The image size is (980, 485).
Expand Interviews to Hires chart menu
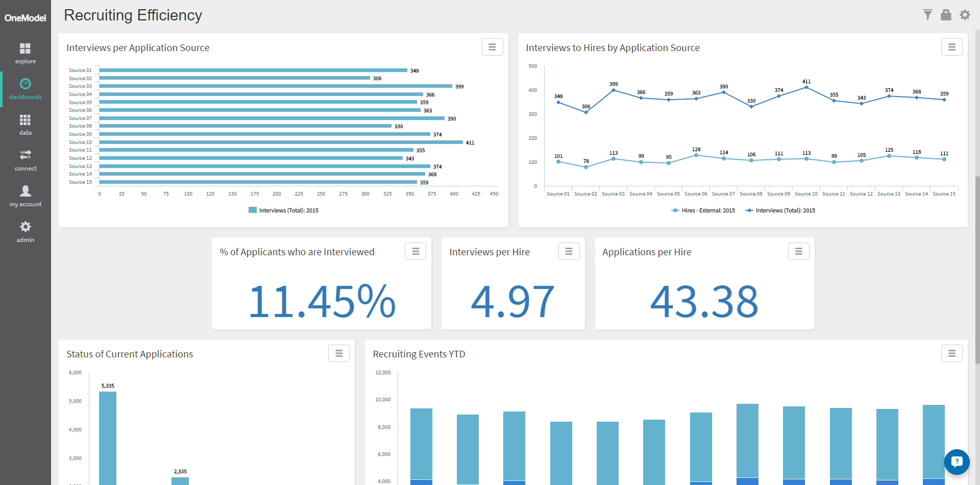pos(951,47)
